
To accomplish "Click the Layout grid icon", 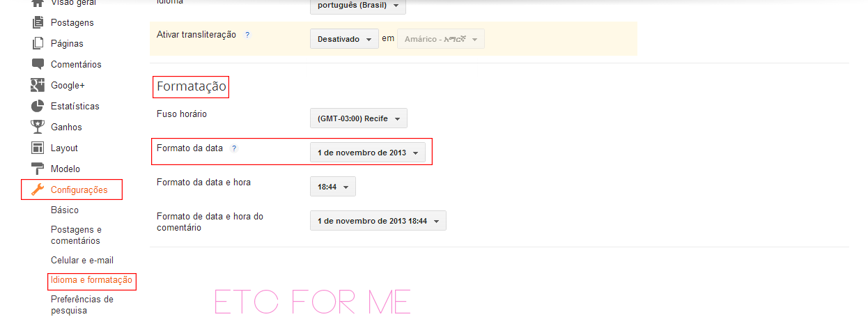I will [38, 148].
